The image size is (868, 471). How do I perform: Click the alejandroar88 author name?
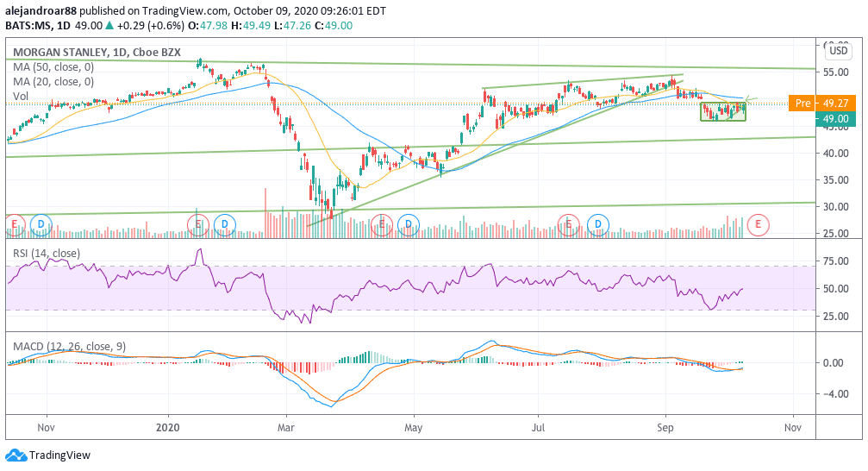pos(41,10)
